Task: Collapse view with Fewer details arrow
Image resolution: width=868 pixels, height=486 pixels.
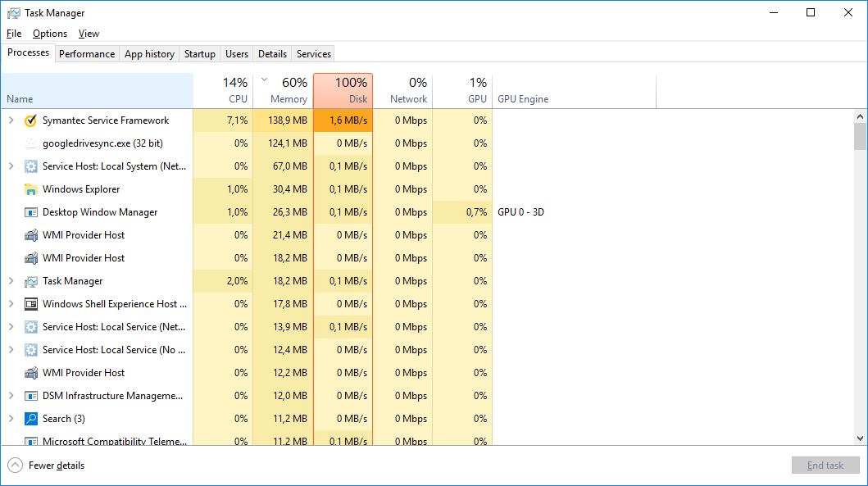Action: point(15,466)
